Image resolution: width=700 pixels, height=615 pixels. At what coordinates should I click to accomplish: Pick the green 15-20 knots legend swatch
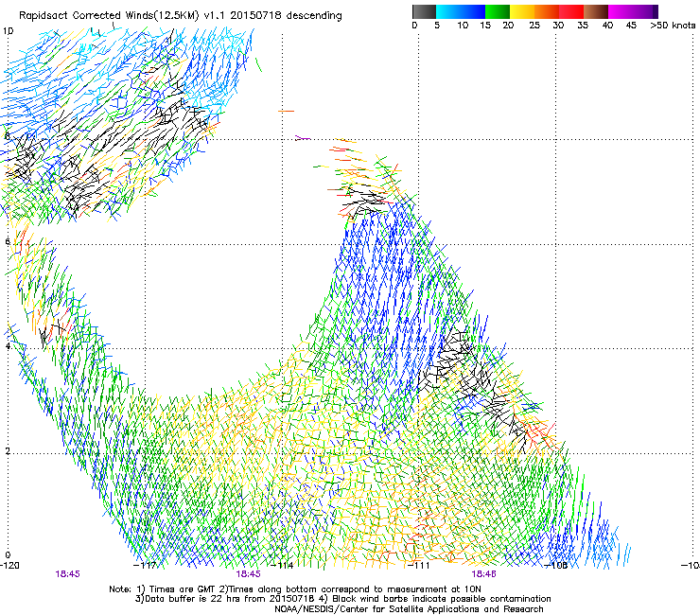[498, 11]
